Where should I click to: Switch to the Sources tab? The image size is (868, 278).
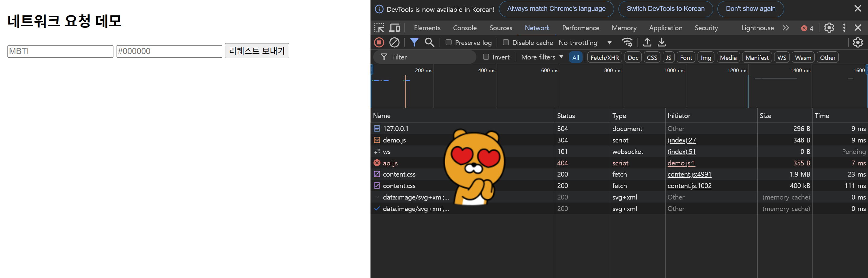(501, 28)
